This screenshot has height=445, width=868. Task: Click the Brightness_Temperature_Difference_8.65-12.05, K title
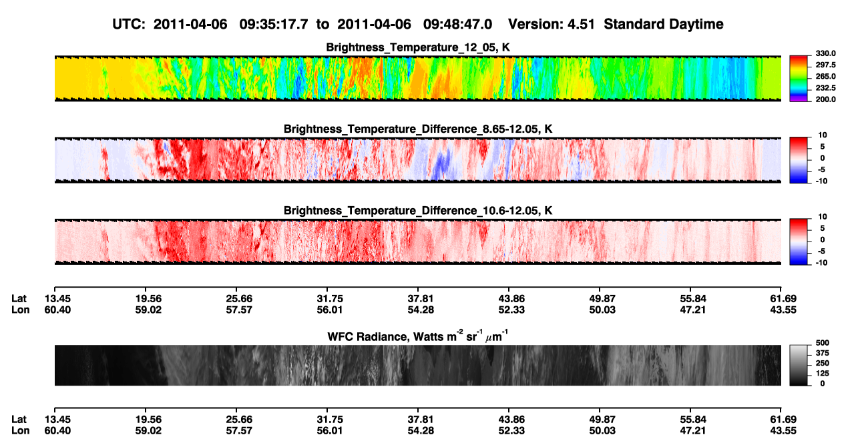(418, 129)
